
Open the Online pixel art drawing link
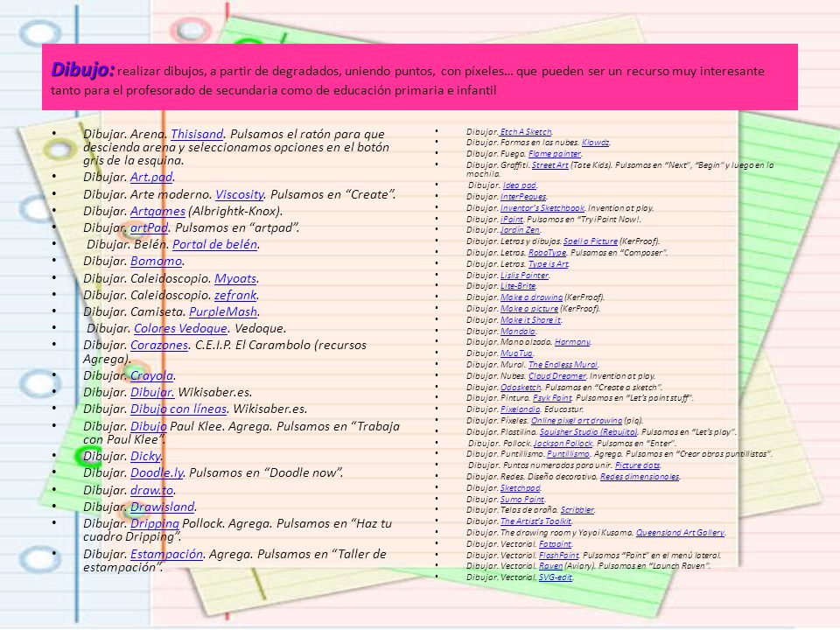(577, 421)
